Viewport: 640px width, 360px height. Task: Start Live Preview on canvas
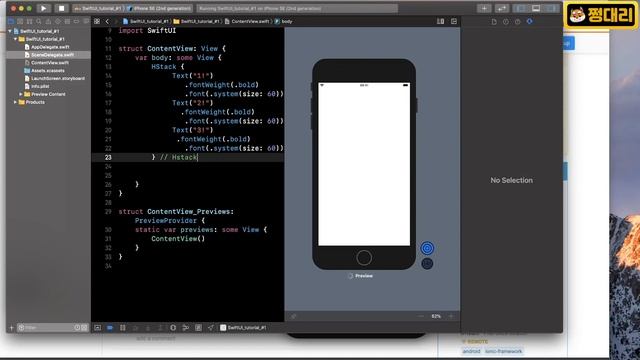[427, 248]
